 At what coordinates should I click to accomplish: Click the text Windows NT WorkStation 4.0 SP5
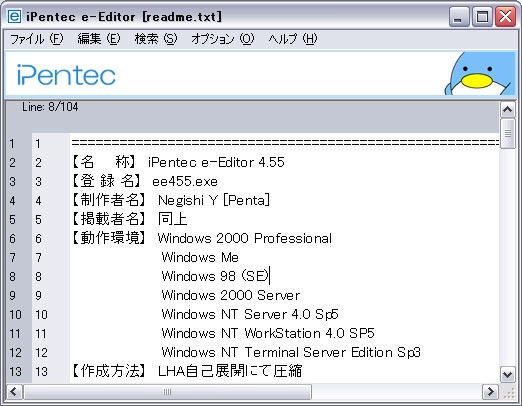[x=268, y=334]
